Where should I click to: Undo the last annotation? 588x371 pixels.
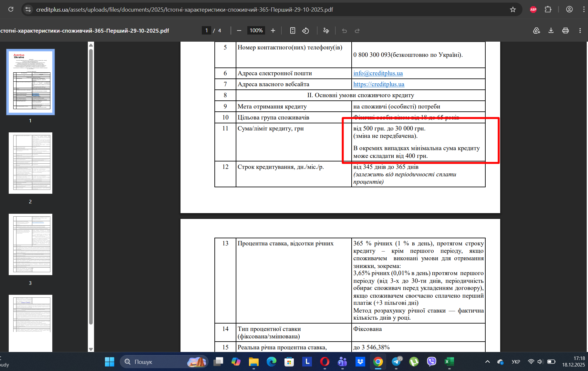[344, 31]
